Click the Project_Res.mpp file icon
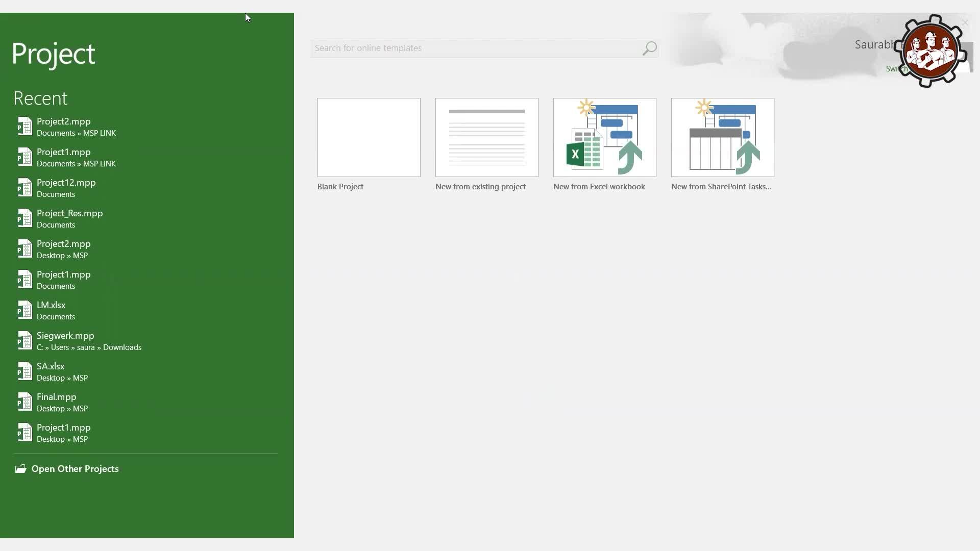Image resolution: width=980 pixels, height=551 pixels. point(24,218)
